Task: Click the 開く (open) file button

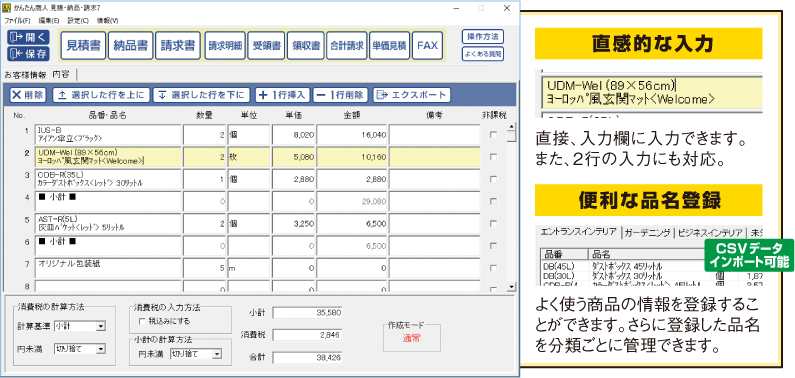Action: tap(28, 37)
